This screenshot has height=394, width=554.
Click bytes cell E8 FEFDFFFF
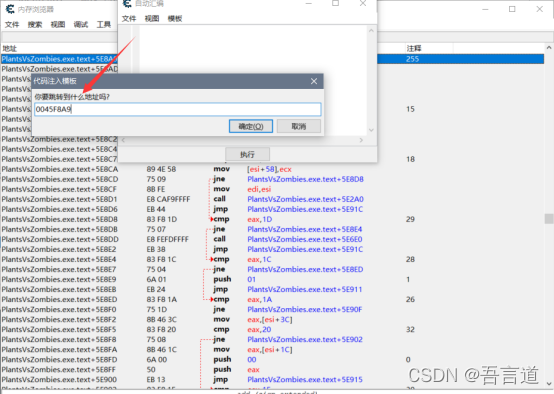(167, 239)
